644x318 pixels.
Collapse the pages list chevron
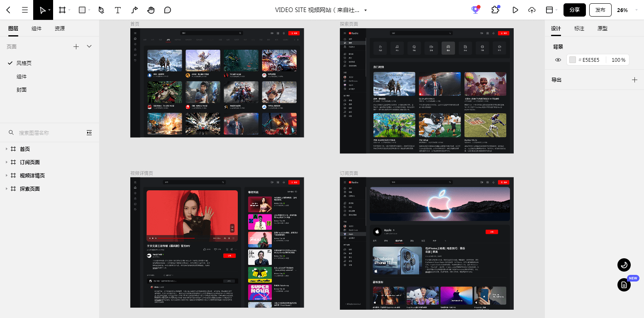click(x=89, y=46)
